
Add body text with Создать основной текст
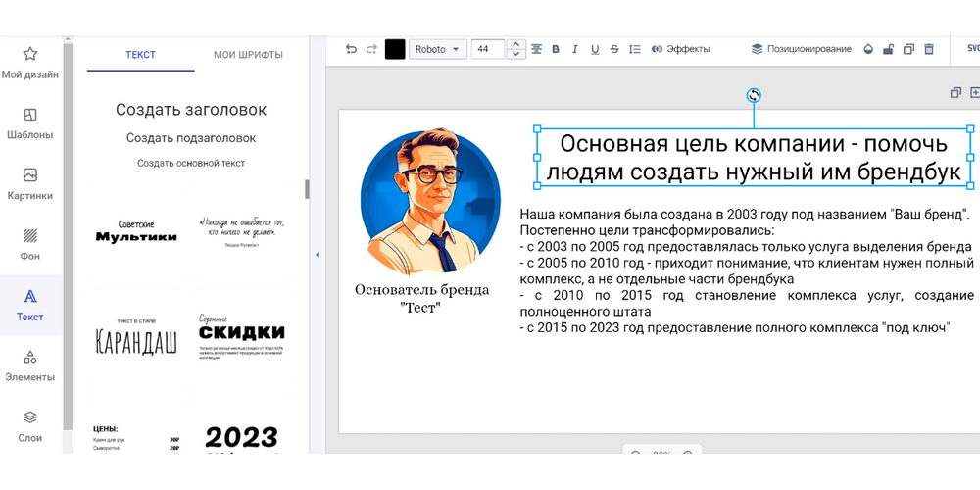click(x=191, y=163)
